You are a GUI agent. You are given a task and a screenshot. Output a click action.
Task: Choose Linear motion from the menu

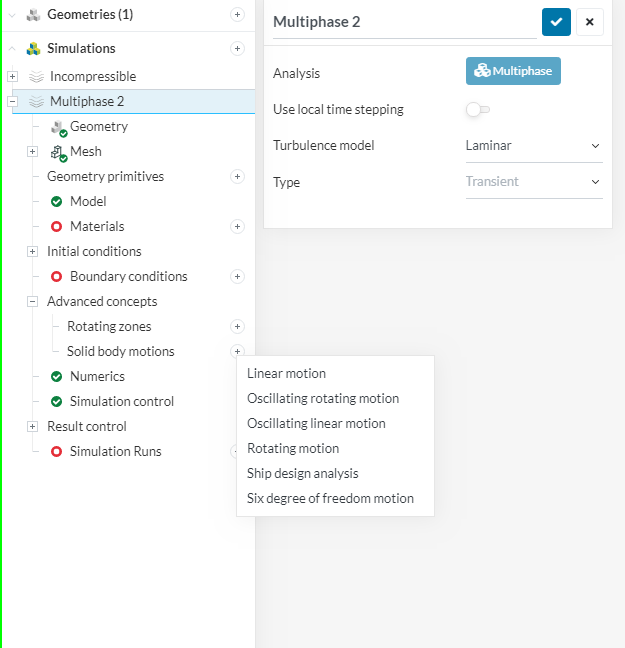pyautogui.click(x=286, y=374)
